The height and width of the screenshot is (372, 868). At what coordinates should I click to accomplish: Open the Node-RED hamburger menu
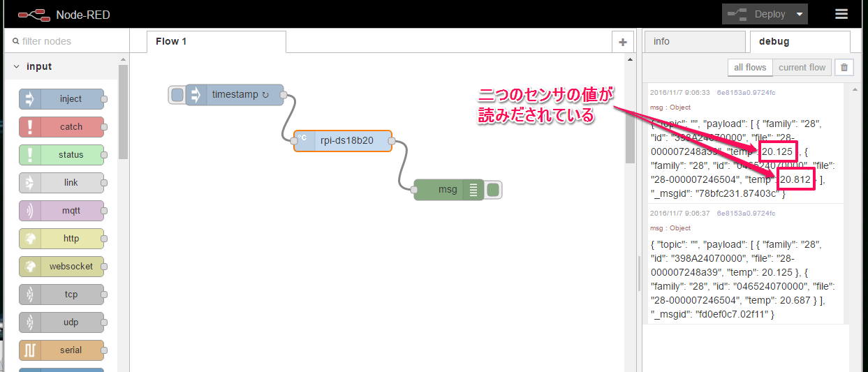[x=841, y=14]
